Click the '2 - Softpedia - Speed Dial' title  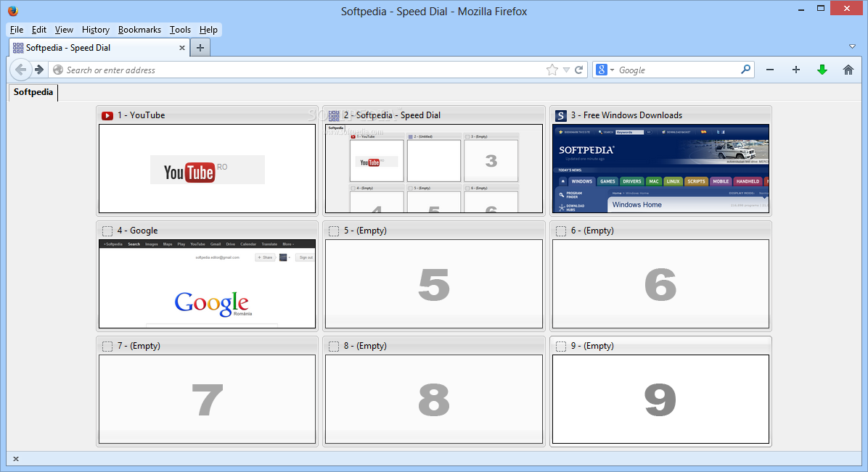[392, 115]
